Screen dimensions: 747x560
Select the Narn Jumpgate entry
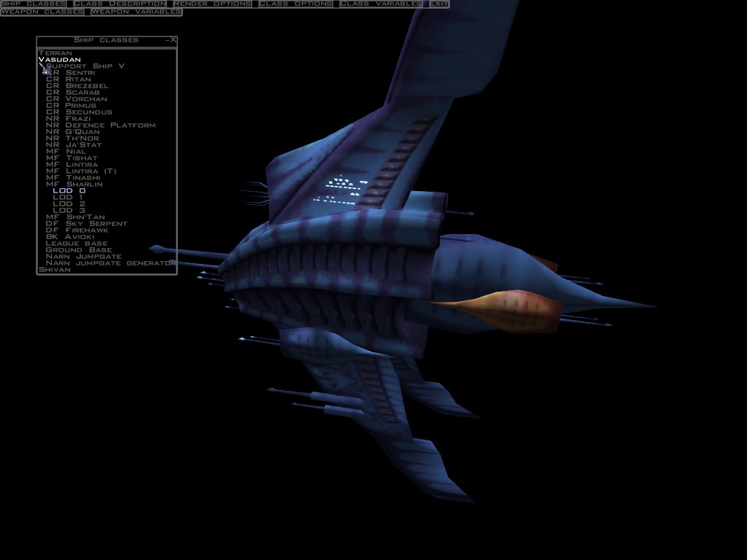pyautogui.click(x=84, y=256)
